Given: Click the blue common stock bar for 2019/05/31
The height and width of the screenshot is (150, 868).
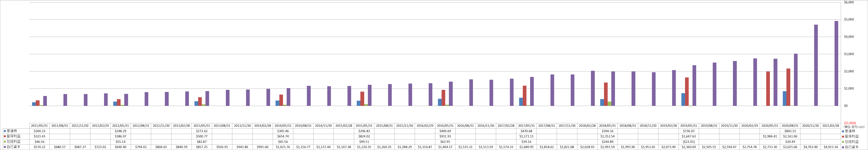Looking at the screenshot, I should 683,100.
